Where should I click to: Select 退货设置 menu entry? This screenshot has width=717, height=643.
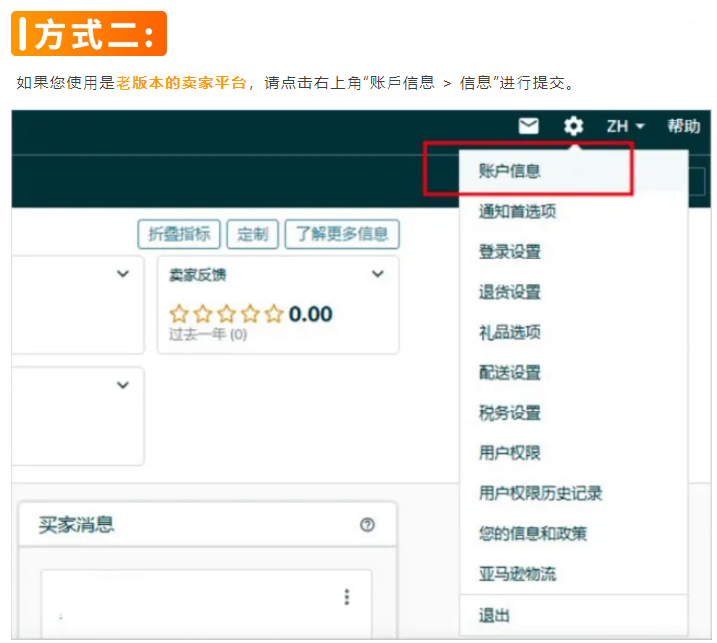(x=509, y=292)
